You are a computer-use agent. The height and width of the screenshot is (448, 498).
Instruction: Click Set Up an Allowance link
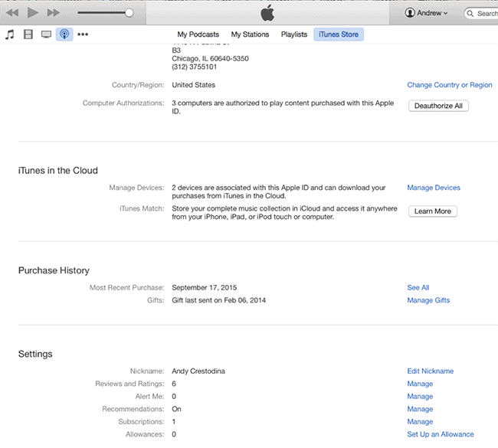pos(441,434)
